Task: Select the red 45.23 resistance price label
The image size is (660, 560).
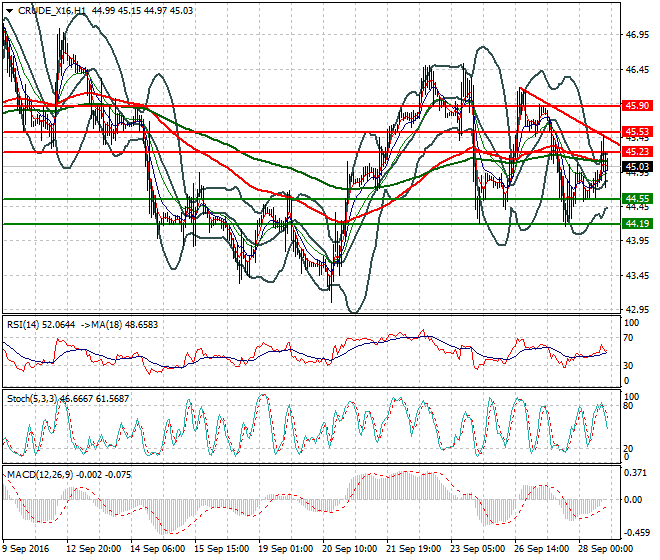Action: pyautogui.click(x=637, y=152)
